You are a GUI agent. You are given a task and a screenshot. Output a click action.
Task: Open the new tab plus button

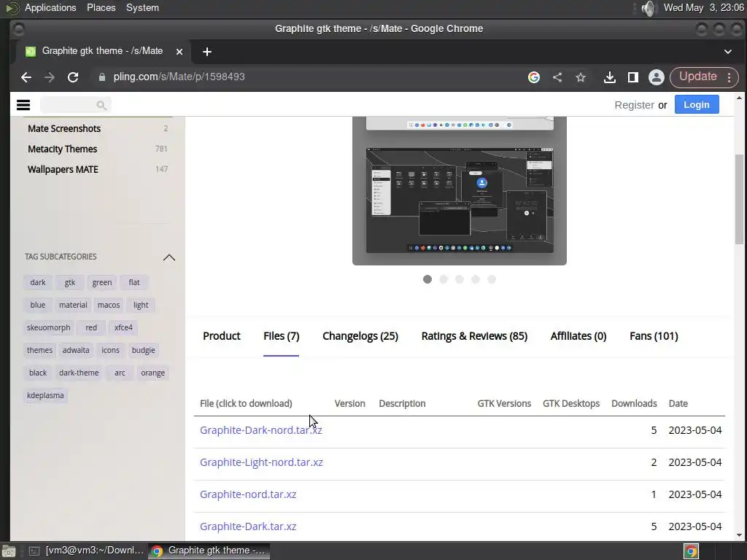coord(206,52)
